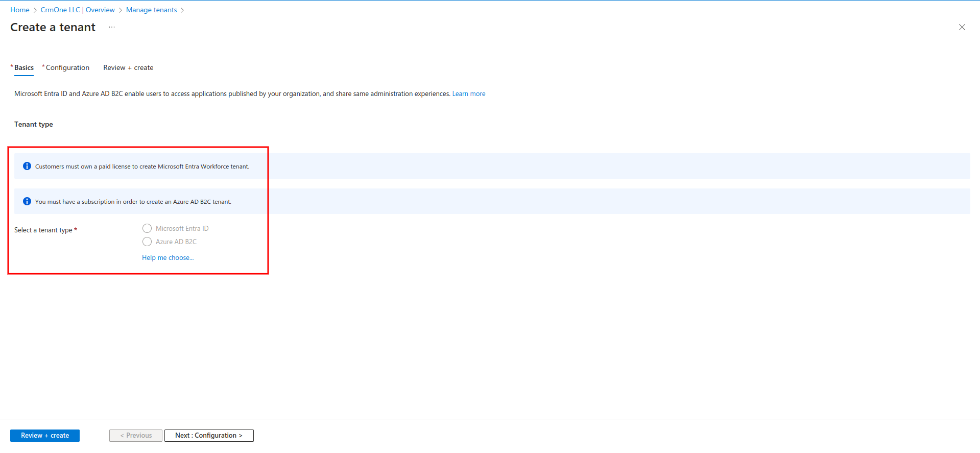Click the Tenant type heading
980x453 pixels.
pyautogui.click(x=34, y=124)
